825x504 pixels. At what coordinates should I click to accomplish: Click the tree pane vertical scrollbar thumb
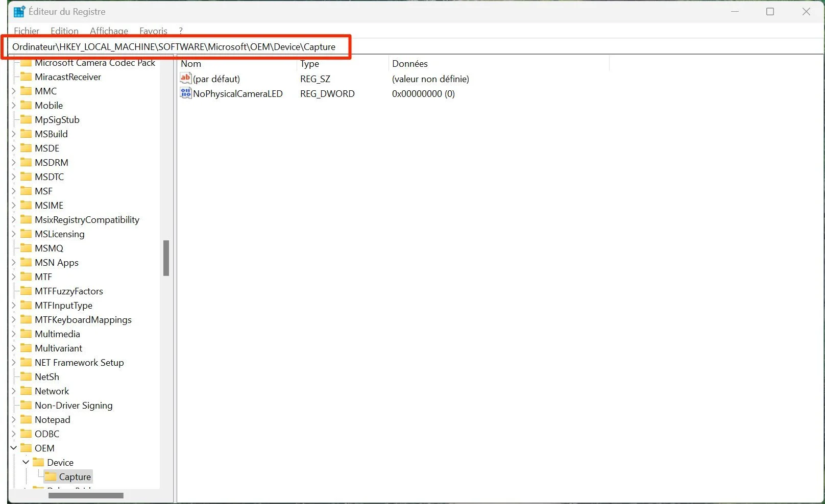(x=166, y=258)
